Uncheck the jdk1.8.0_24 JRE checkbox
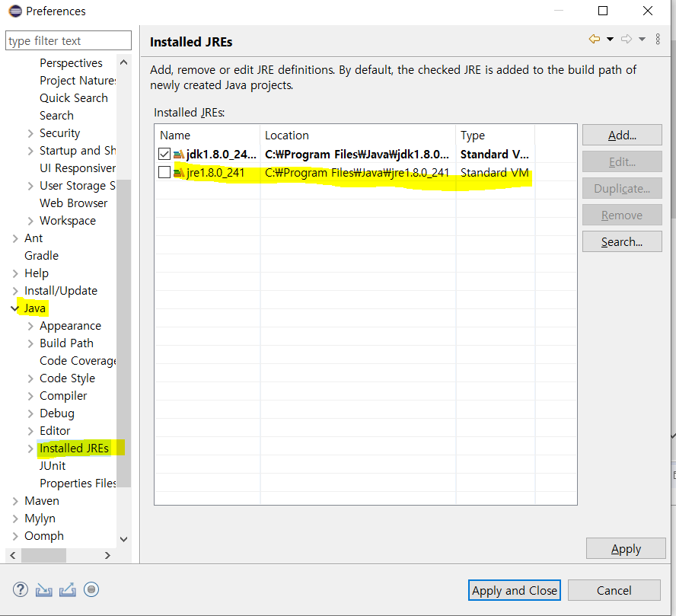Image resolution: width=676 pixels, height=616 pixels. [x=164, y=154]
